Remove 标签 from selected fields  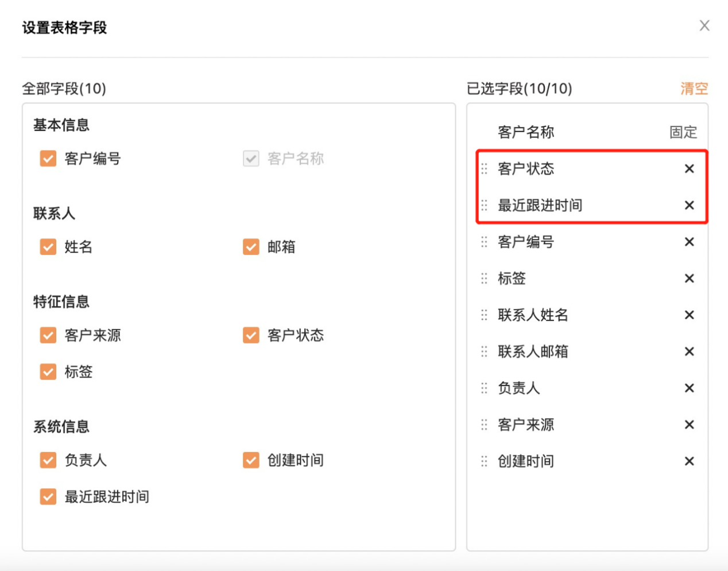(689, 279)
